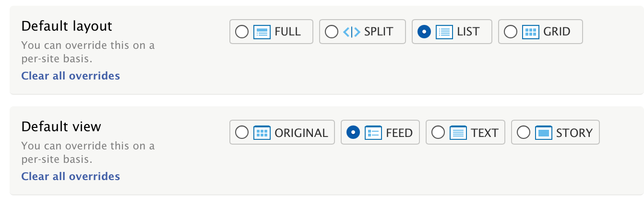
Task: Select the ORIGINAL view radio button
Action: point(242,133)
